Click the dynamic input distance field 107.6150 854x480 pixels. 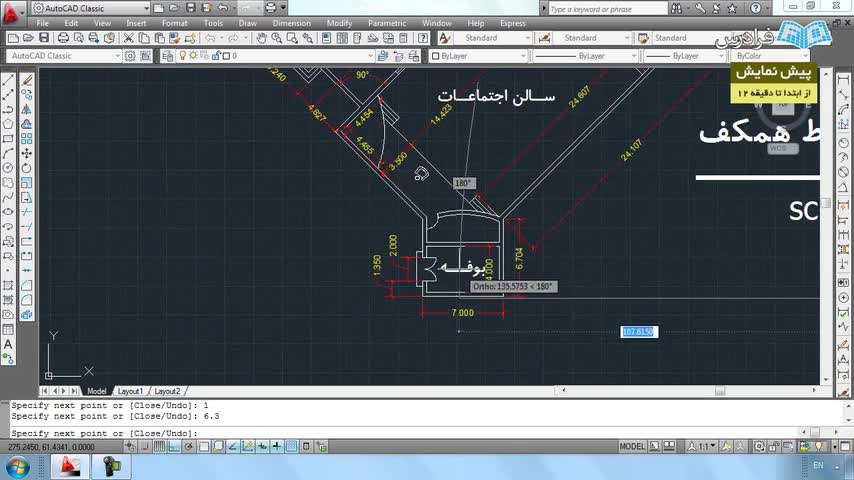coord(639,332)
